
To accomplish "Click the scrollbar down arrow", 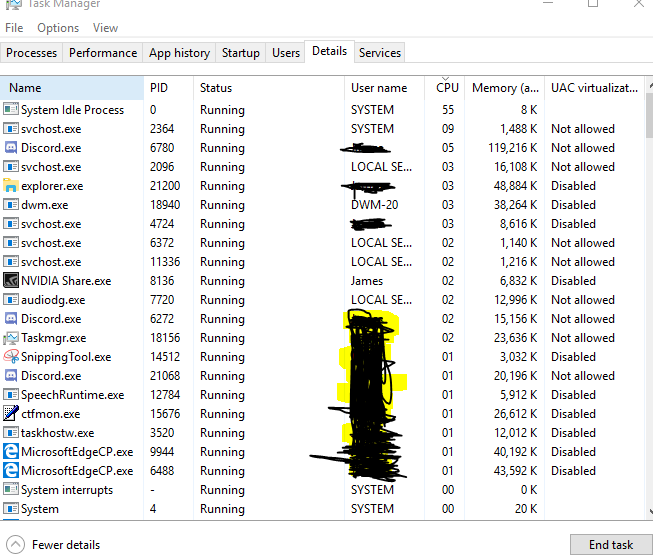I will click(x=650, y=512).
